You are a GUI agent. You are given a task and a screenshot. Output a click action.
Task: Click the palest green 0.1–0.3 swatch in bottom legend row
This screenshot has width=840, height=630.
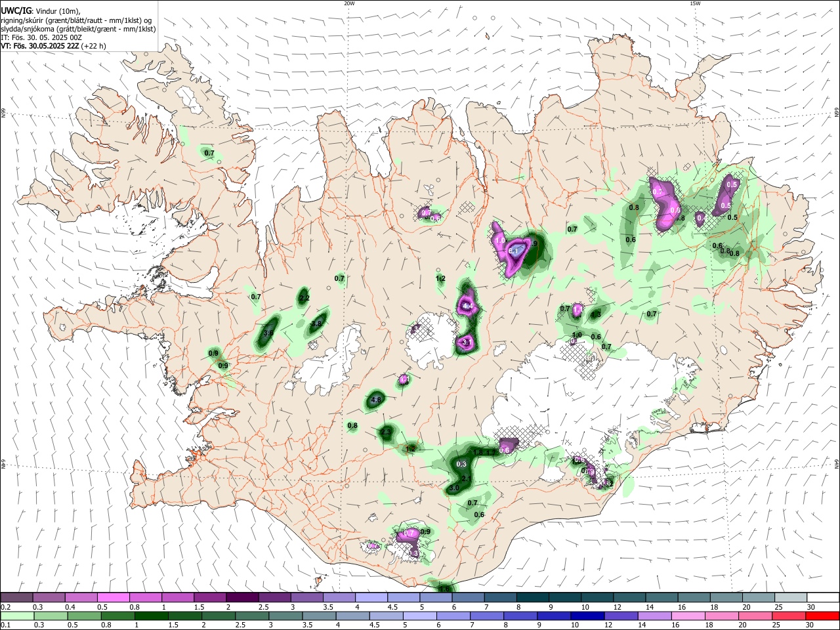point(17,616)
